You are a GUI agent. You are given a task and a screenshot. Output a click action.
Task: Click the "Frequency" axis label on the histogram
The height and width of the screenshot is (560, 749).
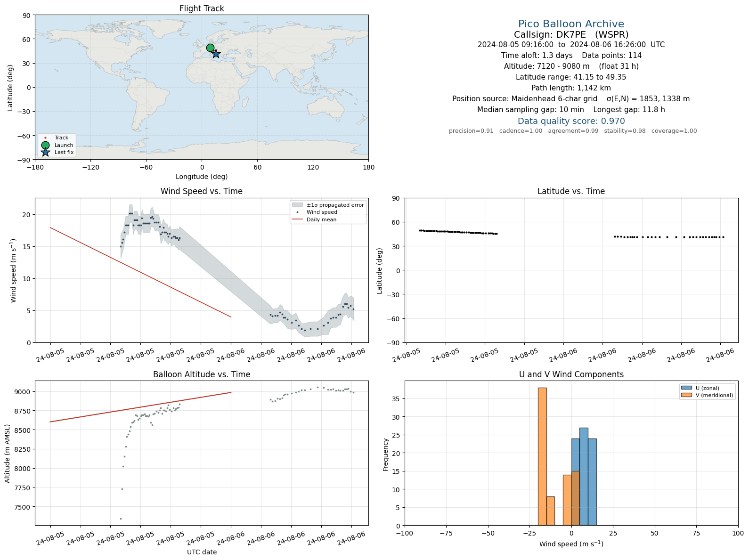(x=386, y=454)
